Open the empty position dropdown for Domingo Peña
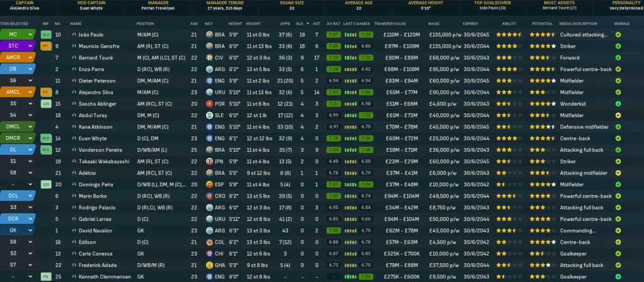This screenshot has height=282, width=644. click(30, 184)
